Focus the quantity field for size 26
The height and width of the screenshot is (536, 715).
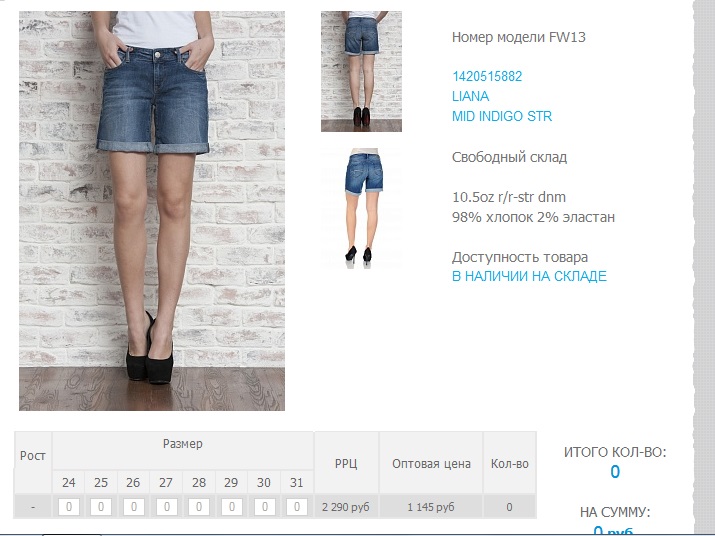pos(134,507)
